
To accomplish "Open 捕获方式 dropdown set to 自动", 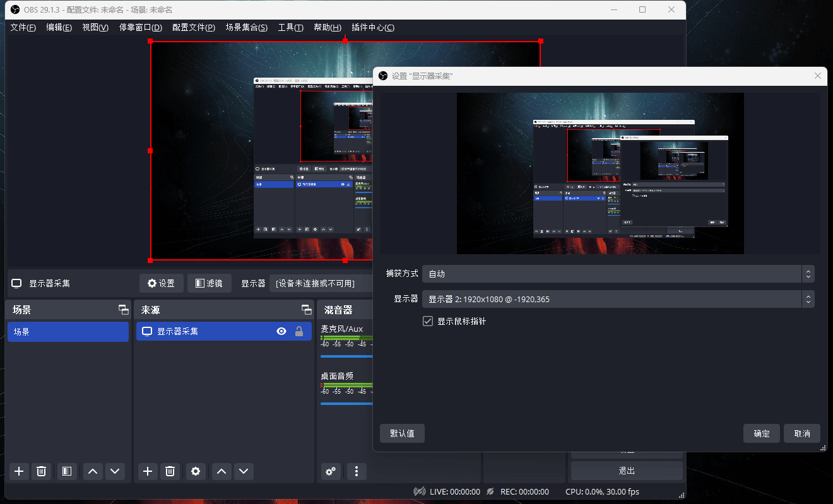I will point(618,274).
